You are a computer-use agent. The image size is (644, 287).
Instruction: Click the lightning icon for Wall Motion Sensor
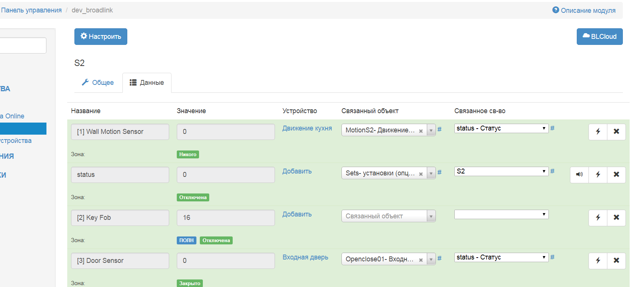pos(598,132)
